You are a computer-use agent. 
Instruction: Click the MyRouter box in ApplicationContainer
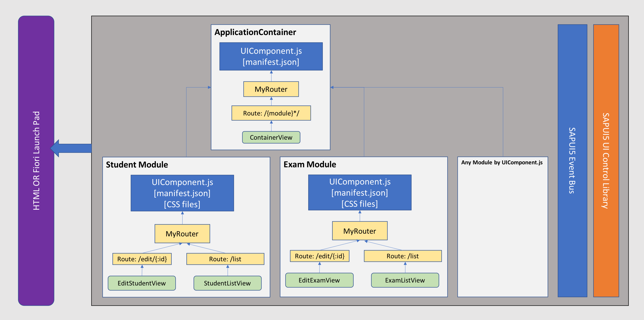271,89
